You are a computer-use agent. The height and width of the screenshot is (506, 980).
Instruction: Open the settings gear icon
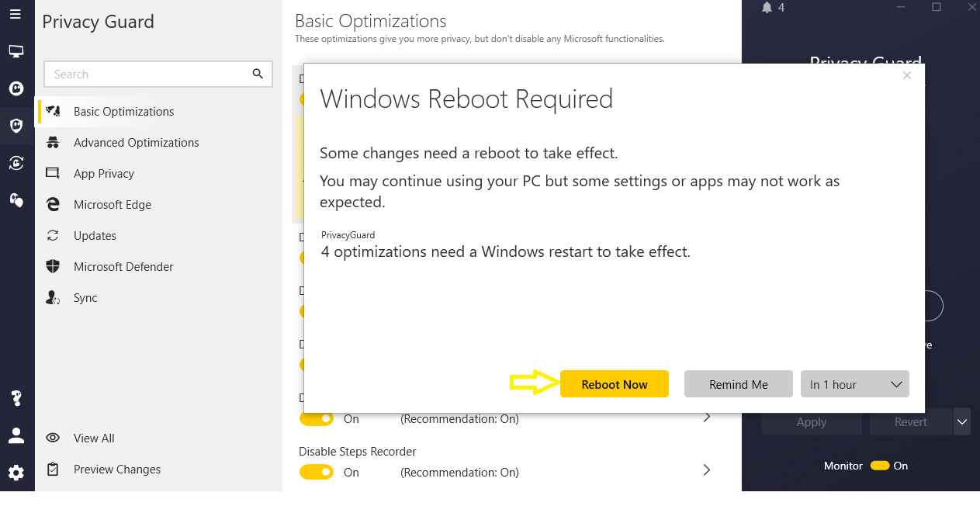[x=16, y=473]
